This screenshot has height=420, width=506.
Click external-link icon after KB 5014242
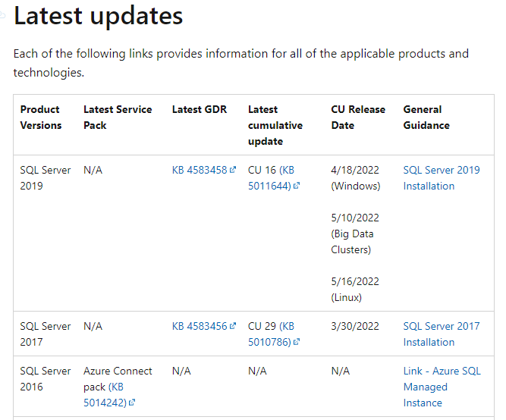(132, 403)
